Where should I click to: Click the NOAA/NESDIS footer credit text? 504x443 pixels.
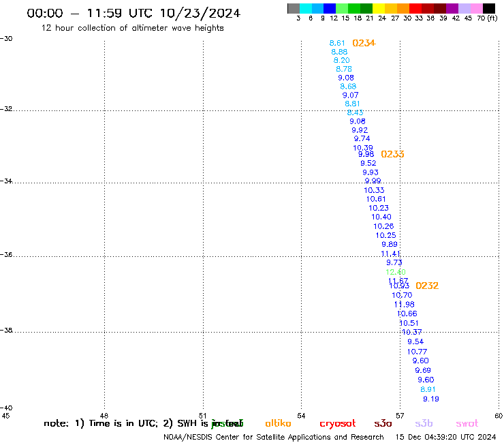coord(274,438)
